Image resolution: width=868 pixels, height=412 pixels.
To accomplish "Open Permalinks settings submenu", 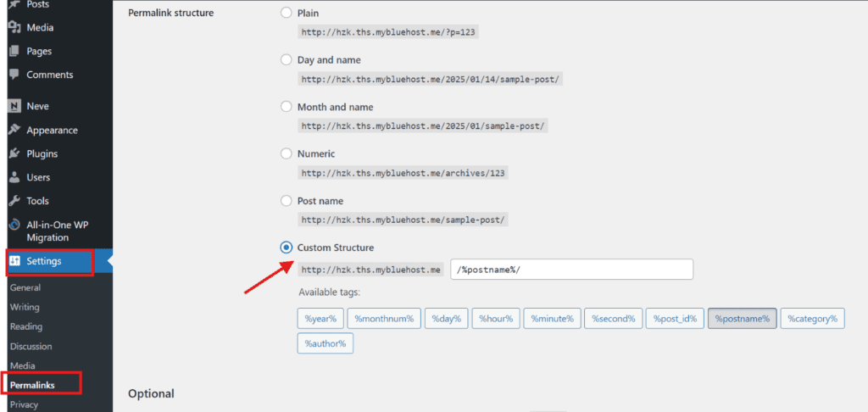I will tap(32, 386).
